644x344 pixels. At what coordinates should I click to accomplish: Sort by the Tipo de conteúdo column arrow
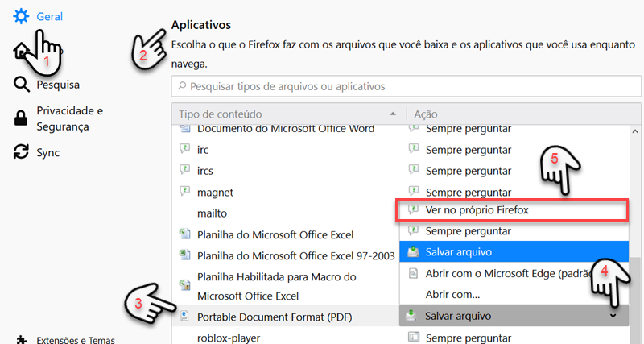coord(393,114)
